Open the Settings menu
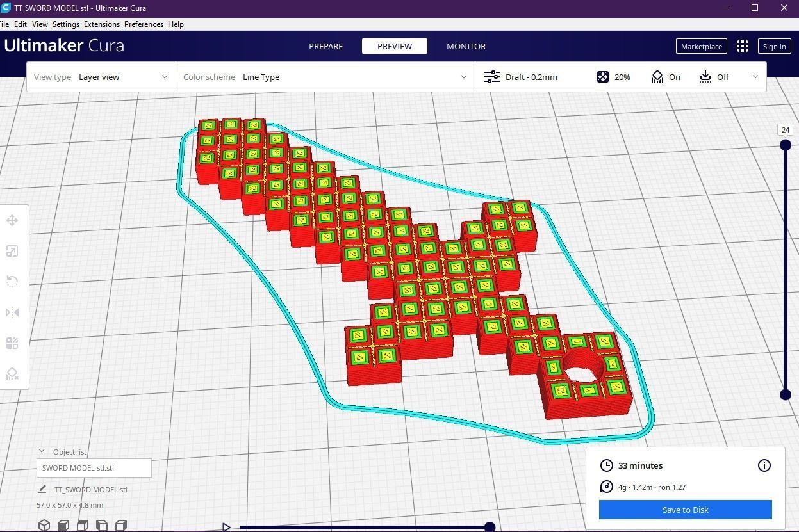 coord(66,24)
